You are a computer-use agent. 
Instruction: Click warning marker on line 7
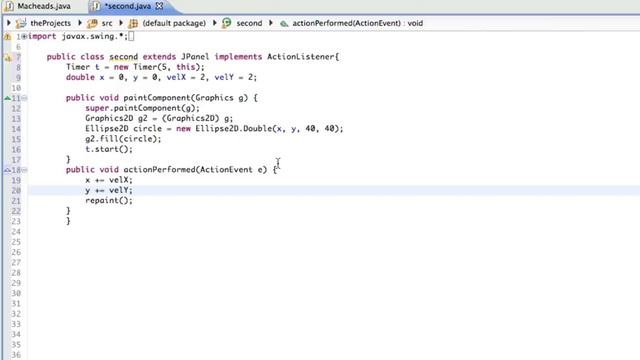coord(7,58)
